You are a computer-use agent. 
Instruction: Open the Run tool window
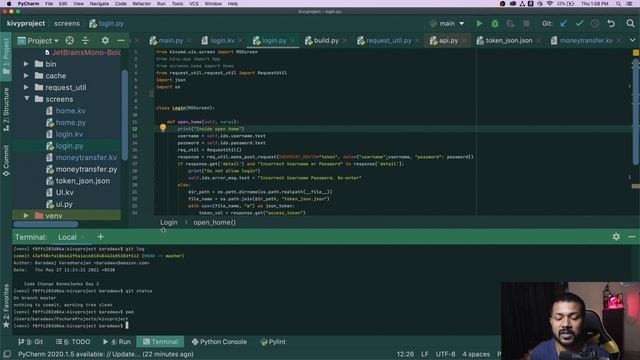117,342
